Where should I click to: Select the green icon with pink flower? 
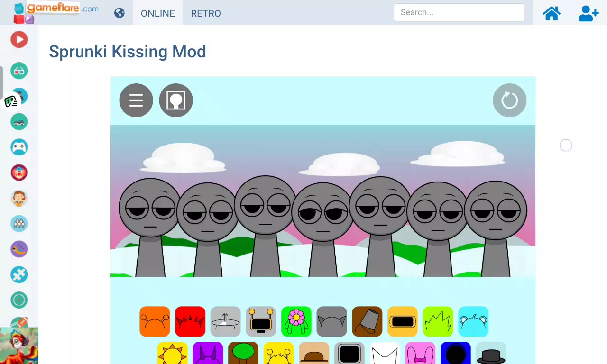[x=296, y=321]
